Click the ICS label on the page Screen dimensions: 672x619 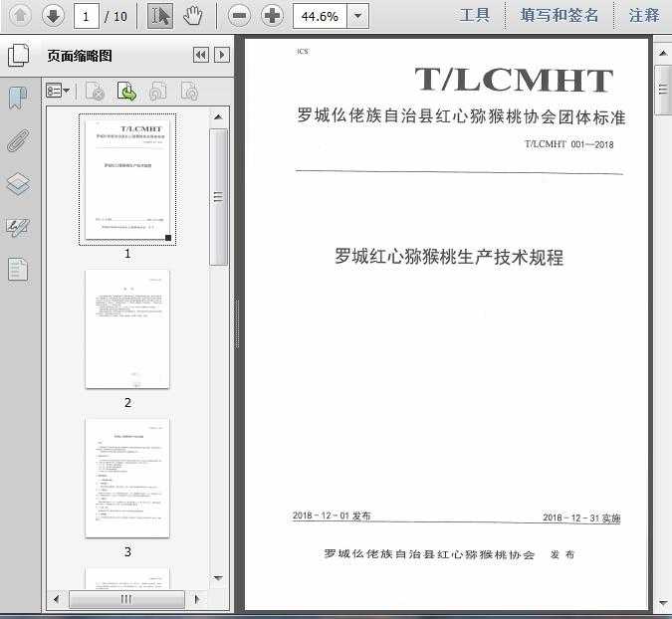pos(303,52)
